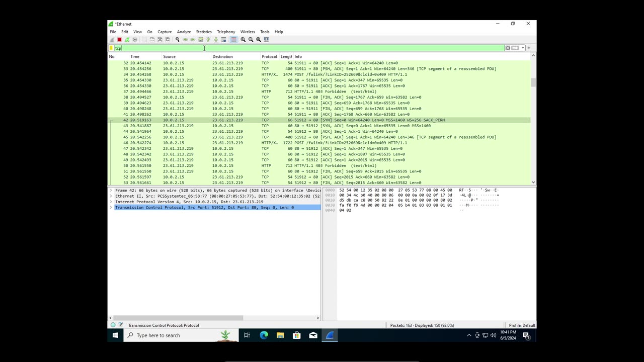Expand the Internet Protocol Version 4 row

click(111, 202)
